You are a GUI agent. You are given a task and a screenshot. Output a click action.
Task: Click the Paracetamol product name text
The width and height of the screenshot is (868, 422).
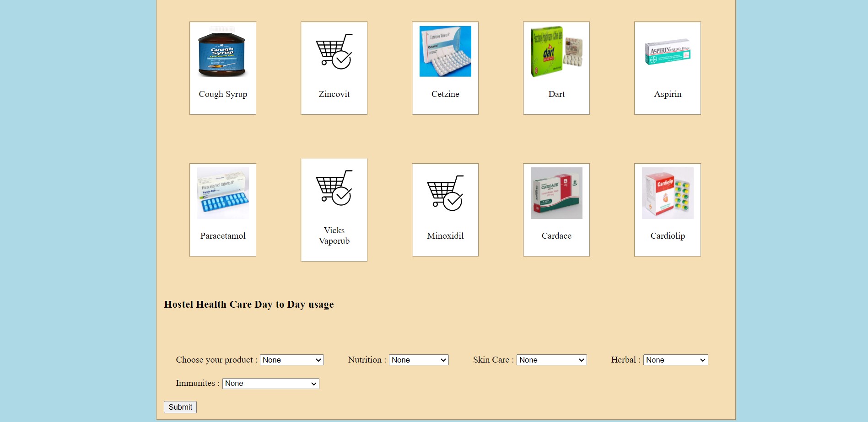223,236
